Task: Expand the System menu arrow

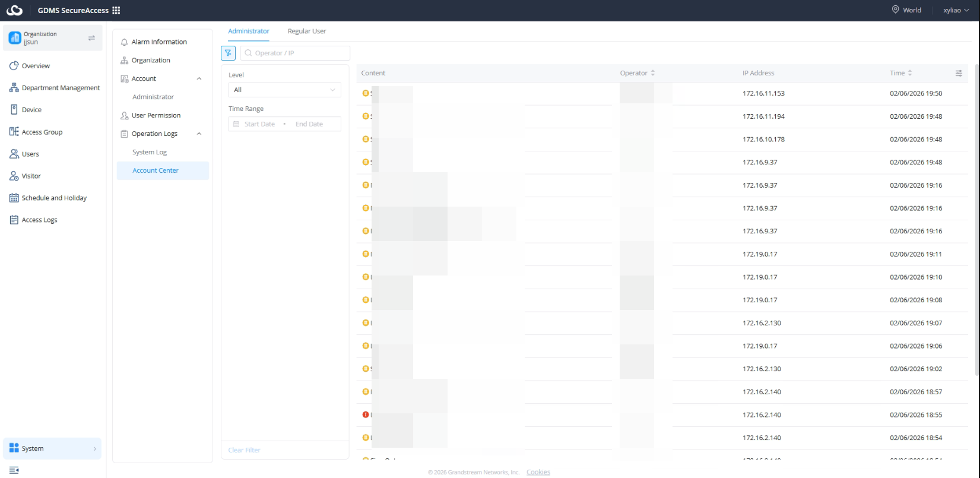Action: click(95, 448)
